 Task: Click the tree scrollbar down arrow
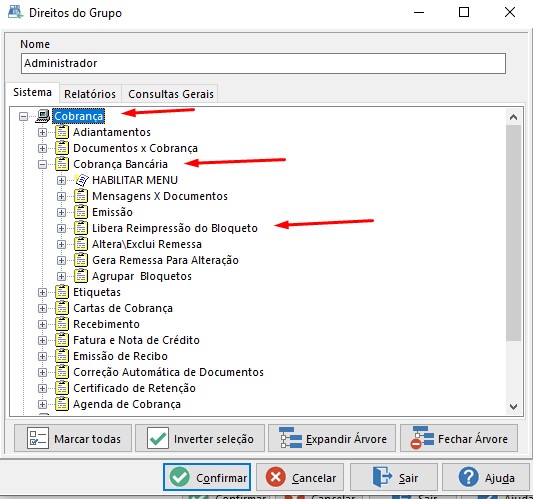click(x=514, y=406)
